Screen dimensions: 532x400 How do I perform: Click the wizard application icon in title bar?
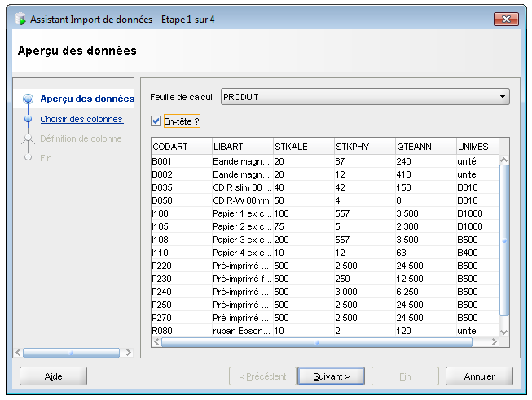tap(20, 19)
